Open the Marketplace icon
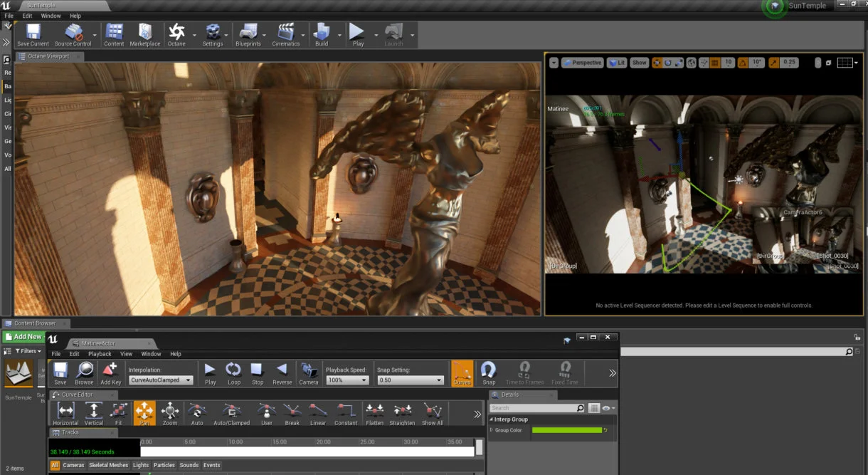This screenshot has height=475, width=868. [x=145, y=35]
